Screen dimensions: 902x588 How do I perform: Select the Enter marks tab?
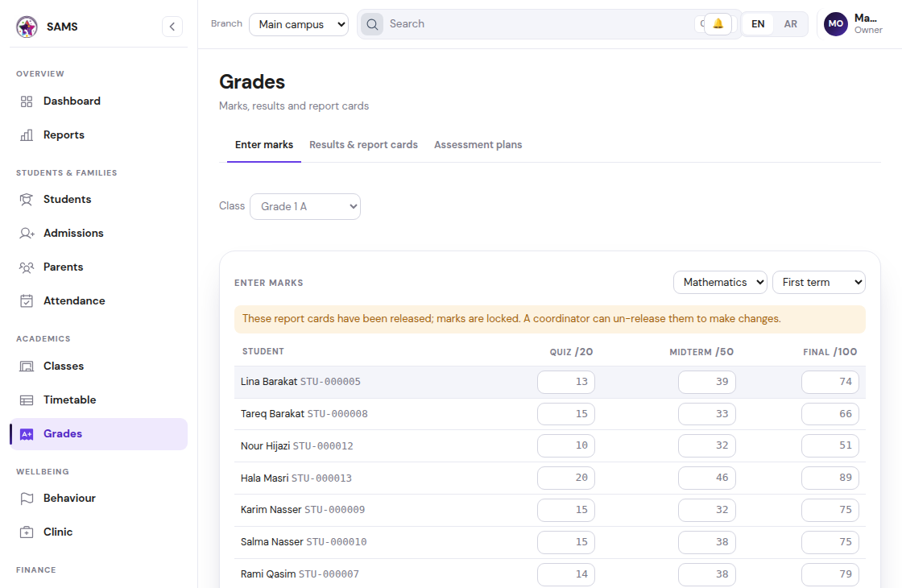point(264,145)
